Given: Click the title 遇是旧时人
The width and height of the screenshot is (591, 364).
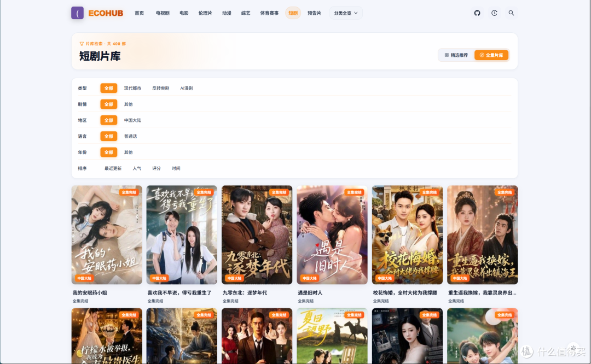Looking at the screenshot, I should 310,292.
